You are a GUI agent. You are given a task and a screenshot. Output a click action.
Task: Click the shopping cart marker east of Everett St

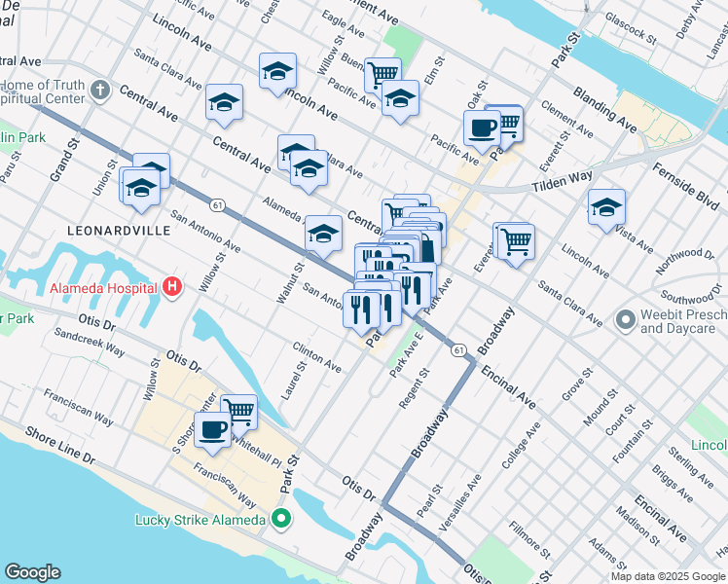point(516,243)
